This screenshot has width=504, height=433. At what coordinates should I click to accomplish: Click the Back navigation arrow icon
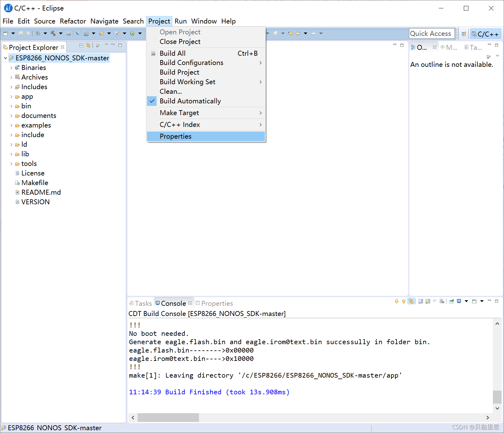click(x=298, y=33)
